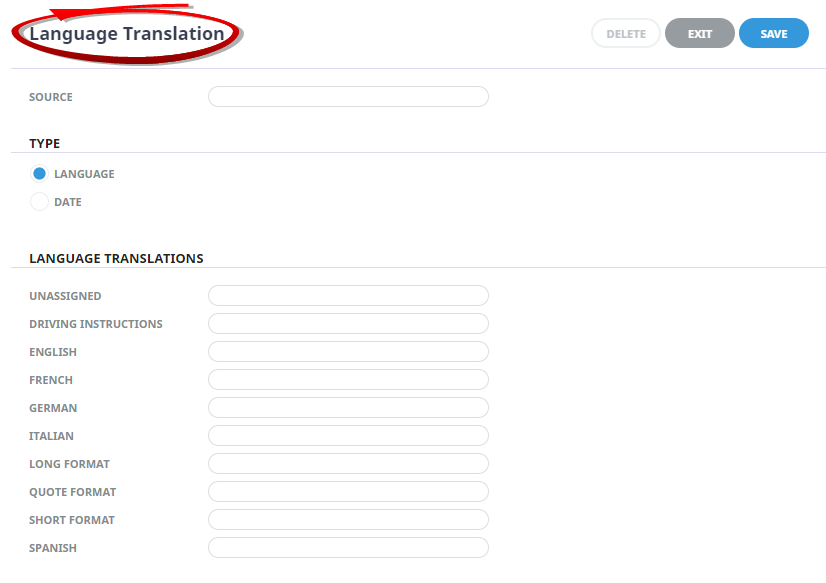Click the Driving Instructions translation field
Viewport: 826px width, 583px height.
tap(348, 323)
